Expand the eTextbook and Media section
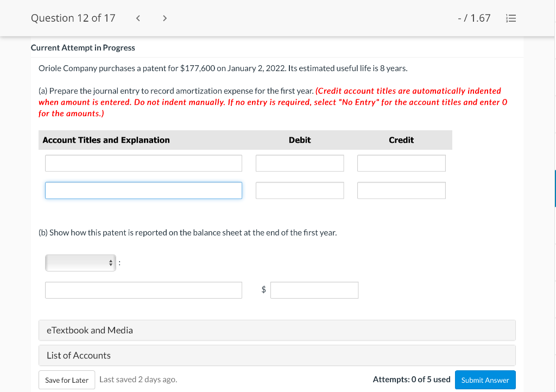Screen dimensions: 556x392 tap(277, 330)
